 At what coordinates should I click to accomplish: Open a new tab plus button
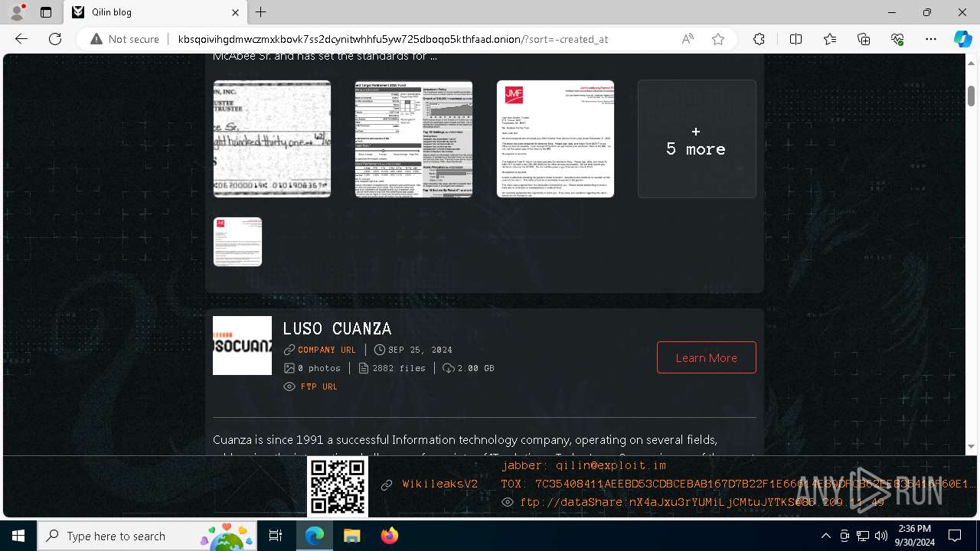point(261,12)
